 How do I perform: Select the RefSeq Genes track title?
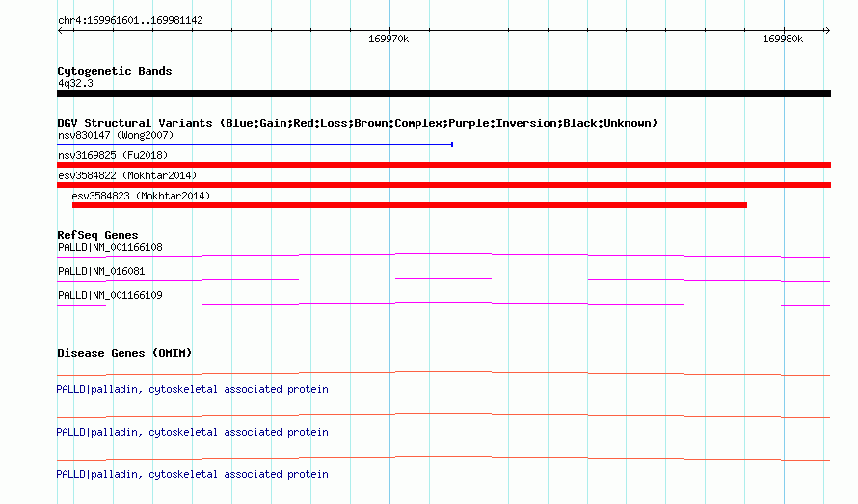pyautogui.click(x=97, y=235)
